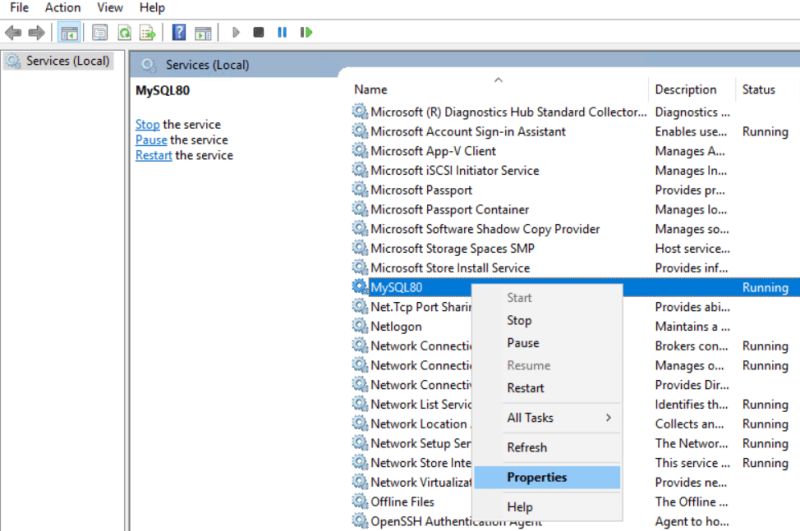The width and height of the screenshot is (800, 531).
Task: Select the Netlogon service name
Action: point(396,326)
